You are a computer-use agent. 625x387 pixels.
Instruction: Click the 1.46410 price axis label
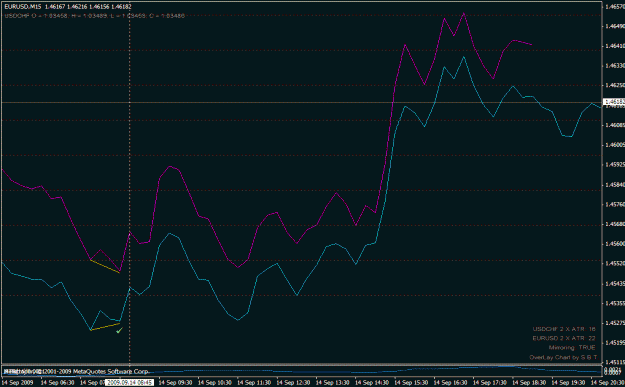coord(615,46)
